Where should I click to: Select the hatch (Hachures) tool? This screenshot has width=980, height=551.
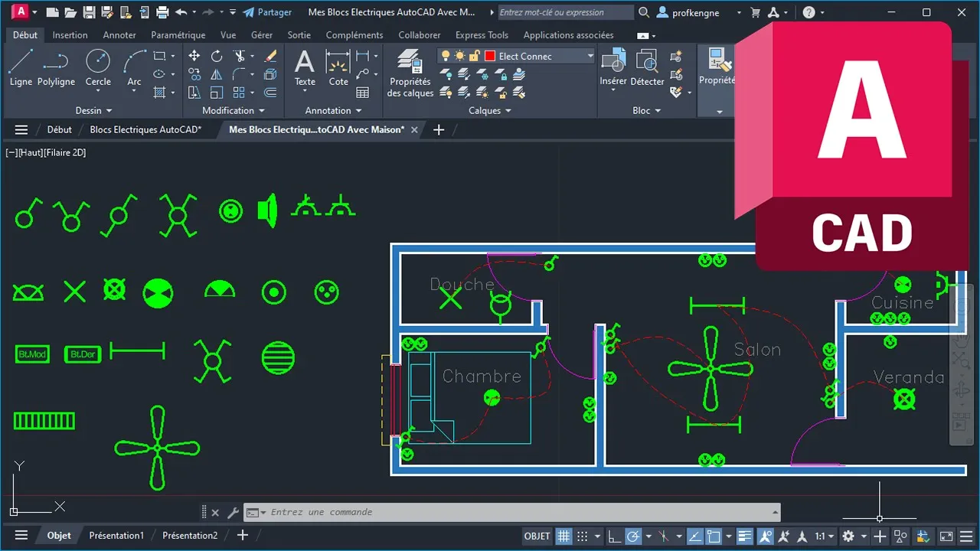(x=159, y=93)
